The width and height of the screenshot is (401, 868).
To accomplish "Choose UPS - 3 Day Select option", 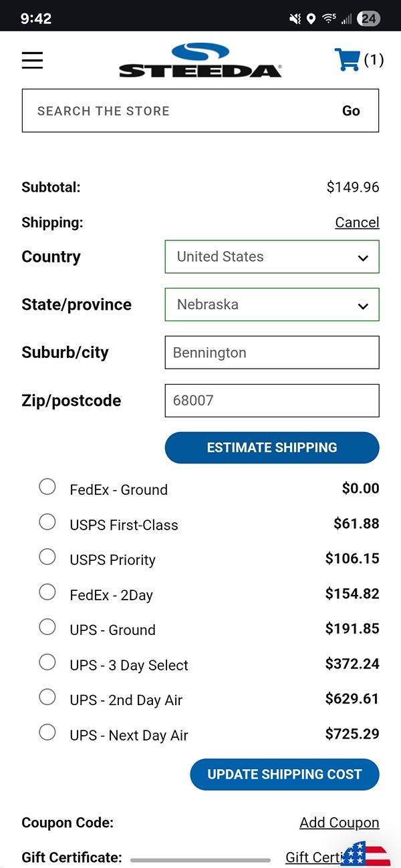I will click(x=47, y=662).
